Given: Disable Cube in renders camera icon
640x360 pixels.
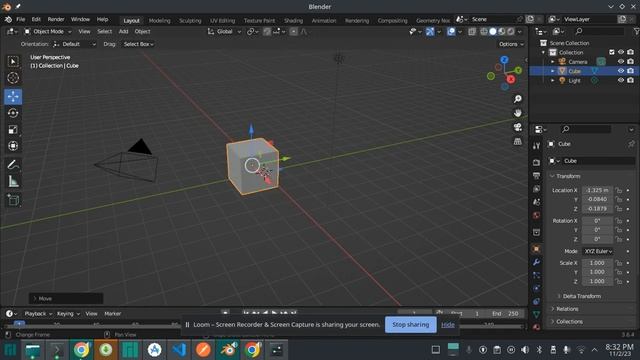Looking at the screenshot, I should click(631, 71).
